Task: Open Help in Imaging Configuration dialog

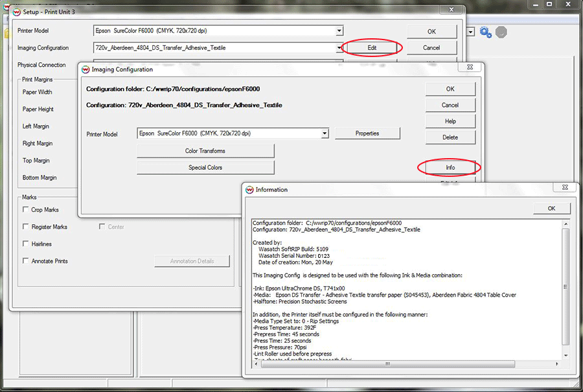Action: coord(450,121)
